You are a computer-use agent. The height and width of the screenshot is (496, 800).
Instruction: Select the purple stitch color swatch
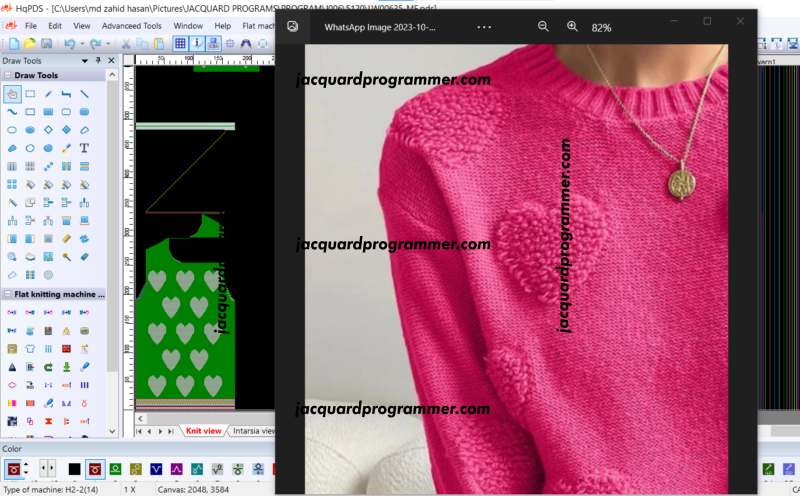[x=177, y=469]
